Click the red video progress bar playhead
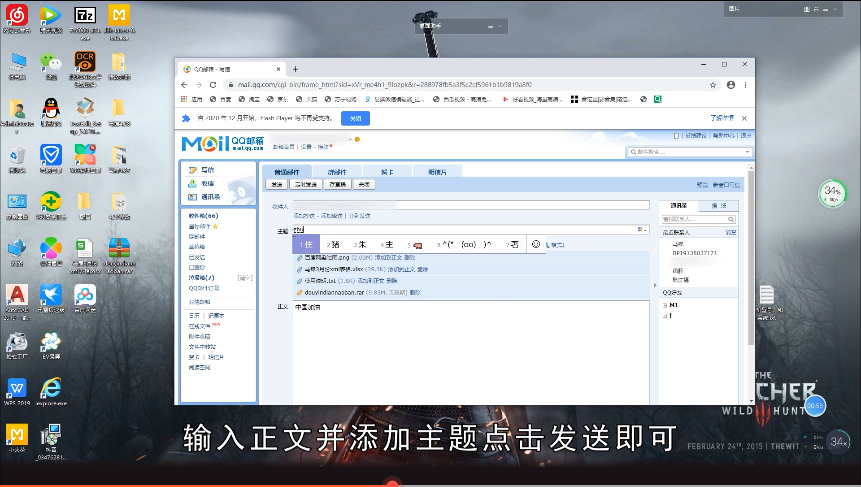This screenshot has height=487, width=861. click(392, 484)
